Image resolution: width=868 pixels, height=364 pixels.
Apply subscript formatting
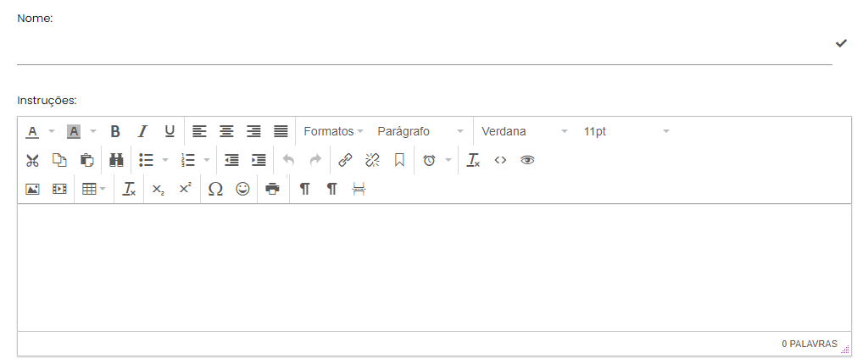point(159,189)
